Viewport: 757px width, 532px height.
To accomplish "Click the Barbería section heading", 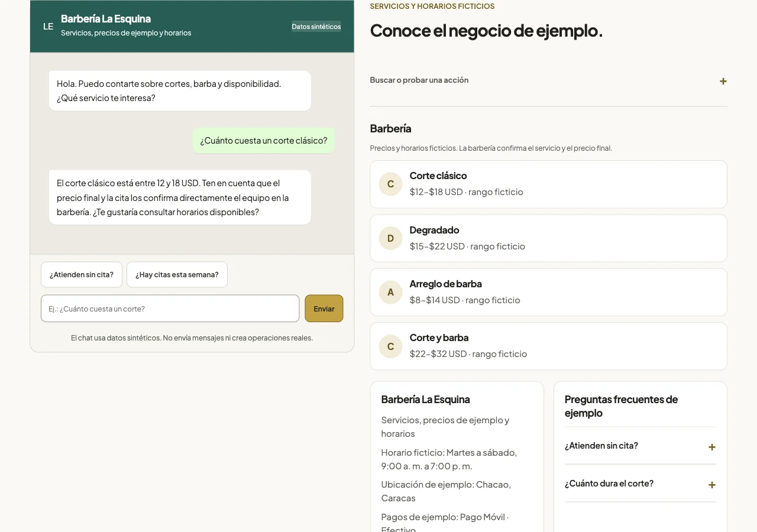I will click(390, 128).
